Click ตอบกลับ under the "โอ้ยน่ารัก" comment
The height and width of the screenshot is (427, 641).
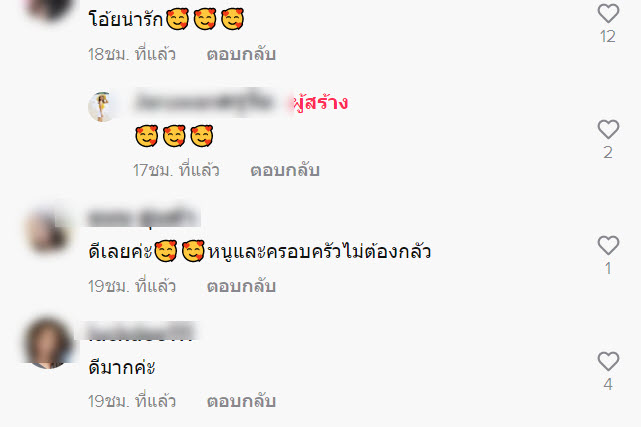[x=241, y=54]
